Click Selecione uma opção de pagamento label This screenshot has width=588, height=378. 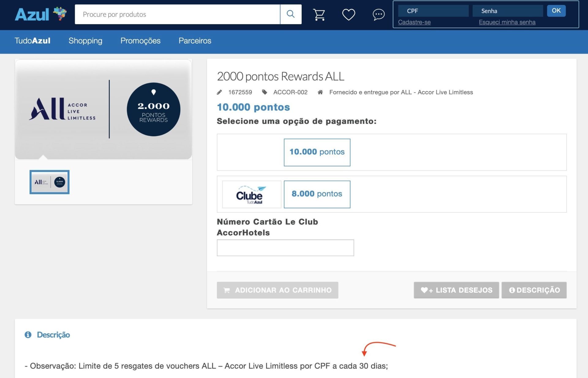(297, 121)
